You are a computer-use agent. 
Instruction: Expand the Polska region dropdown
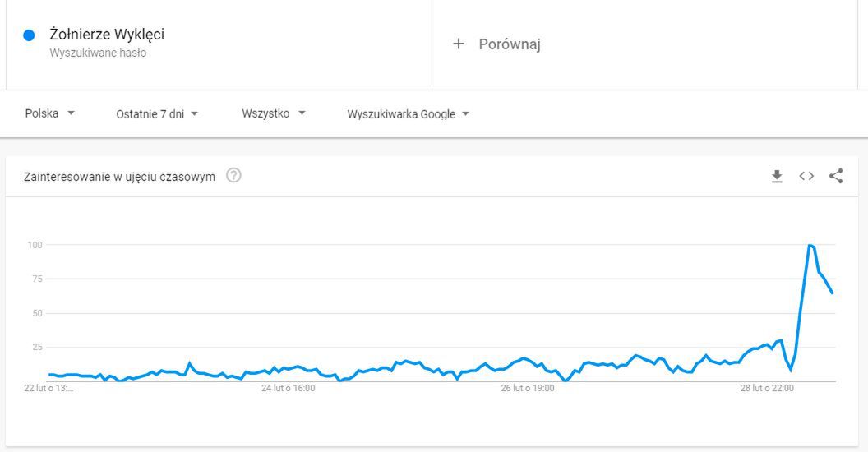(50, 113)
